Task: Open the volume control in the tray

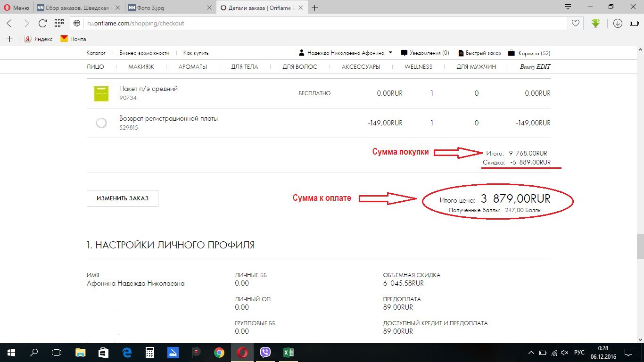Action: point(565,353)
